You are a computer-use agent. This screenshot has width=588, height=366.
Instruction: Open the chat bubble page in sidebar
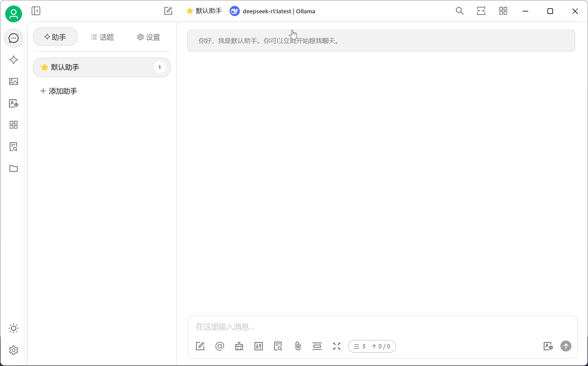click(x=14, y=38)
